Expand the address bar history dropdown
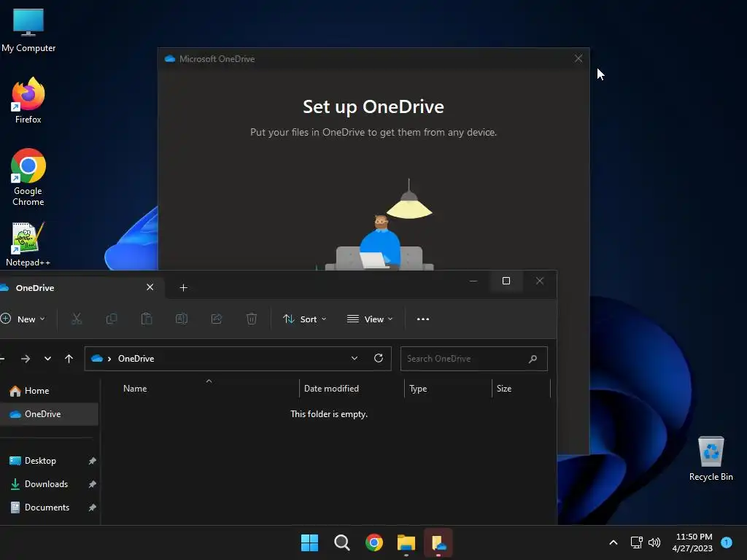 (x=355, y=358)
